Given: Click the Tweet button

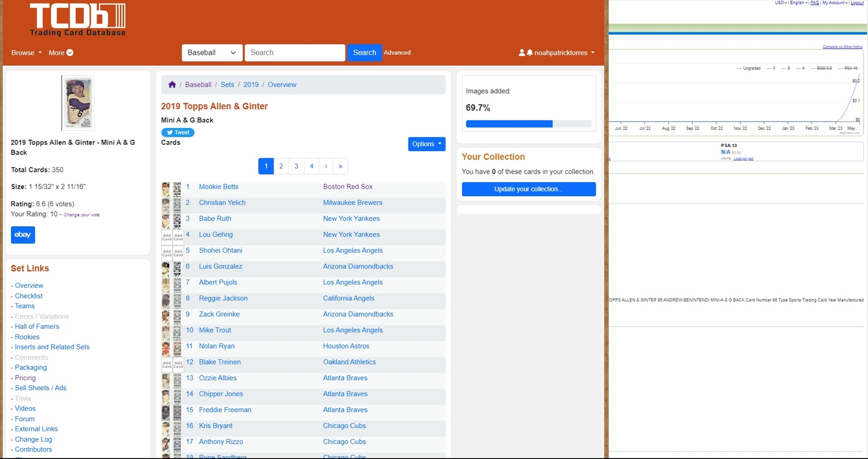Looking at the screenshot, I should coord(177,132).
